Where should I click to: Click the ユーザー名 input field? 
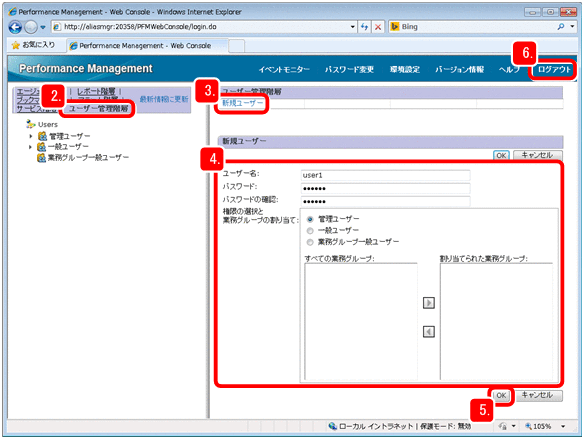point(385,175)
